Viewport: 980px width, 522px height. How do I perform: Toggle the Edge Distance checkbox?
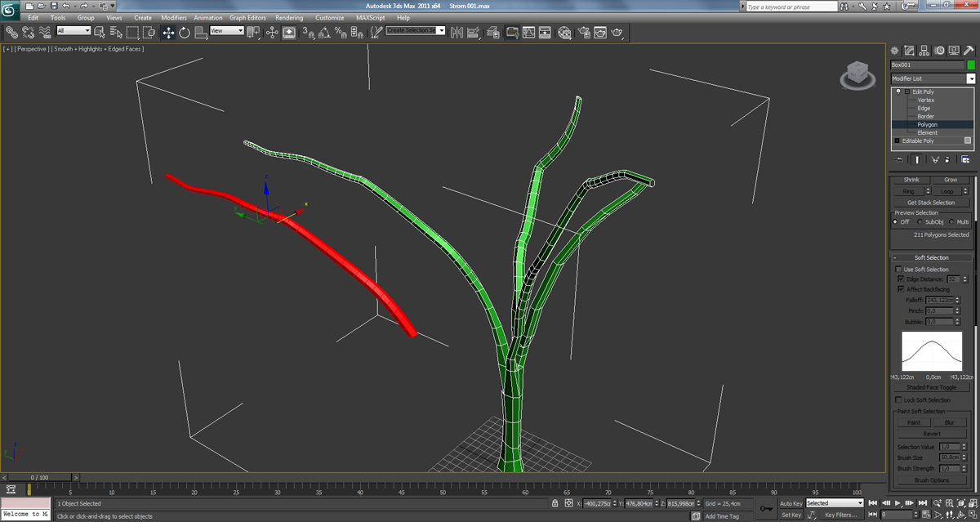(x=900, y=279)
